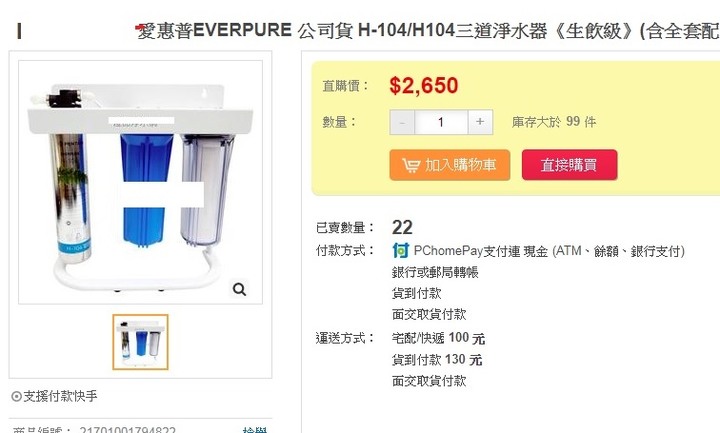The width and height of the screenshot is (720, 433).
Task: Open the large water filter product image
Action: [141, 182]
